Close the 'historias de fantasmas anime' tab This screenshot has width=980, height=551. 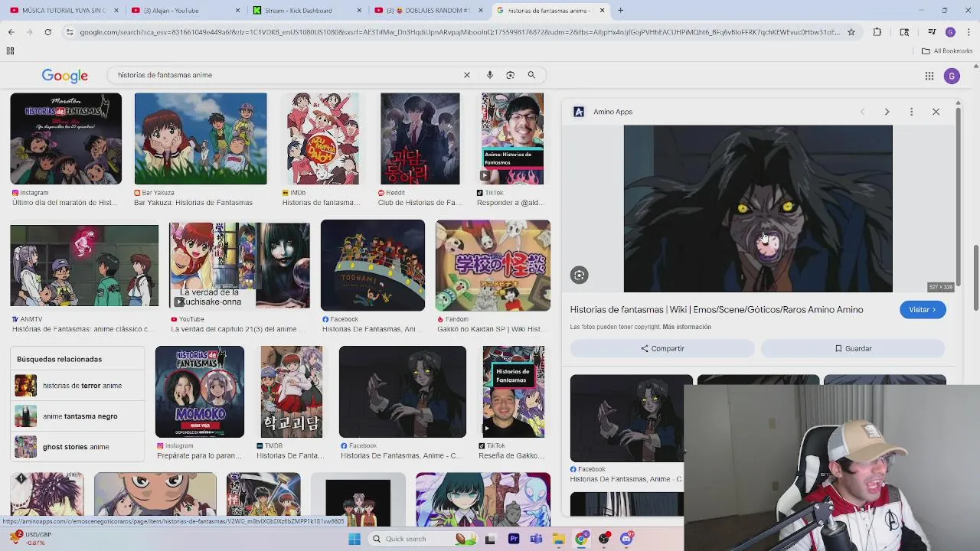(x=602, y=11)
